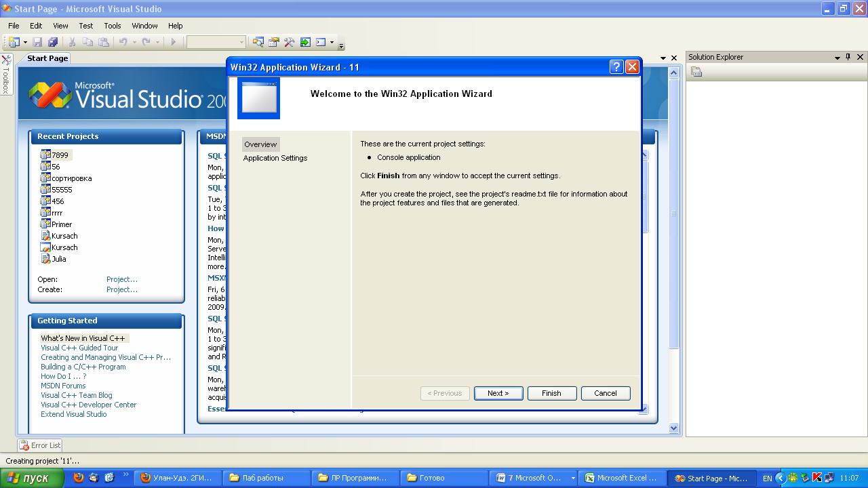Cancel the Win32 Application Wizard
Image resolution: width=868 pixels, height=488 pixels.
tap(606, 393)
